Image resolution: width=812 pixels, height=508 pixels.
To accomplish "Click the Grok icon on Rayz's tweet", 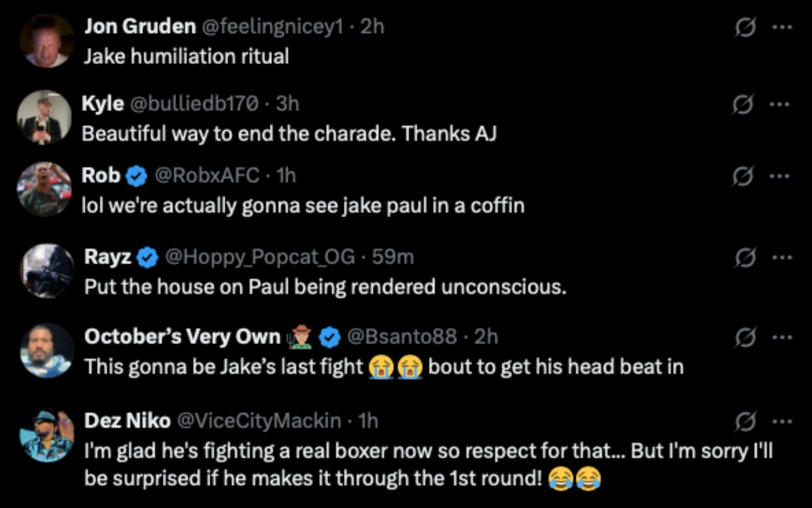I will tap(745, 257).
